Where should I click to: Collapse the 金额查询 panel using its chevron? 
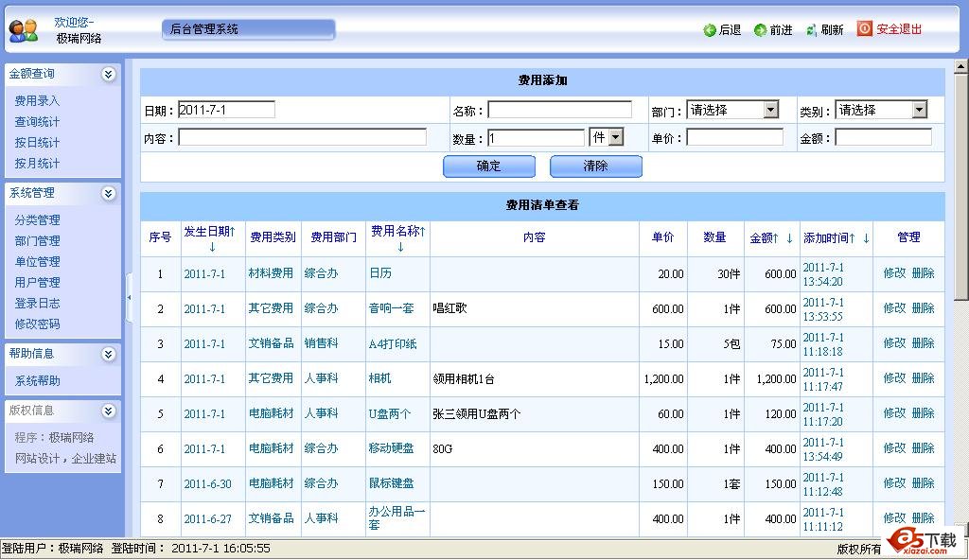(x=109, y=73)
